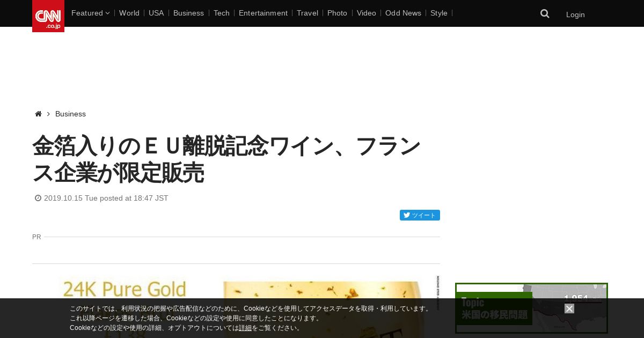Select Business breadcrumb link

(x=70, y=114)
